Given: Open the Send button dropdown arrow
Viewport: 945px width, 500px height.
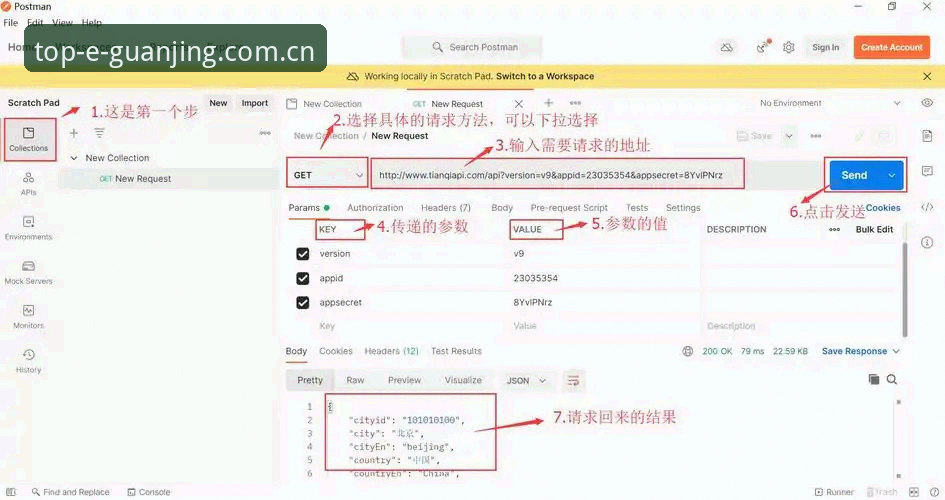Looking at the screenshot, I should (x=891, y=175).
